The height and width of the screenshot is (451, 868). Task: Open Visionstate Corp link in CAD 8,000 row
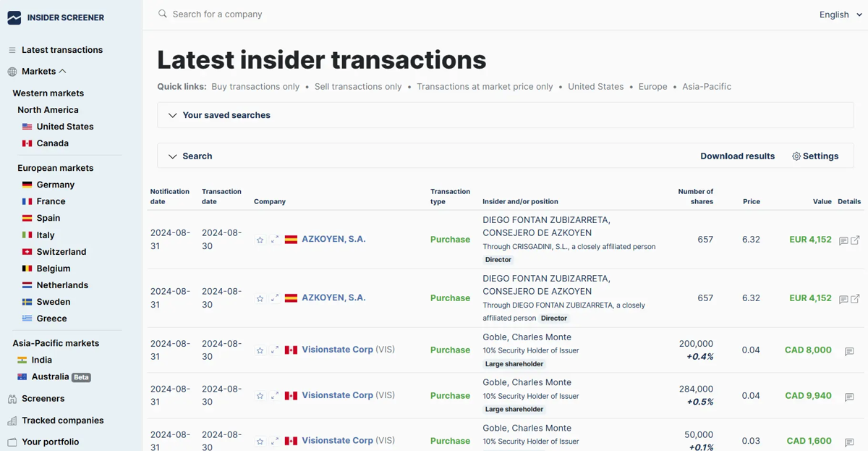click(337, 350)
